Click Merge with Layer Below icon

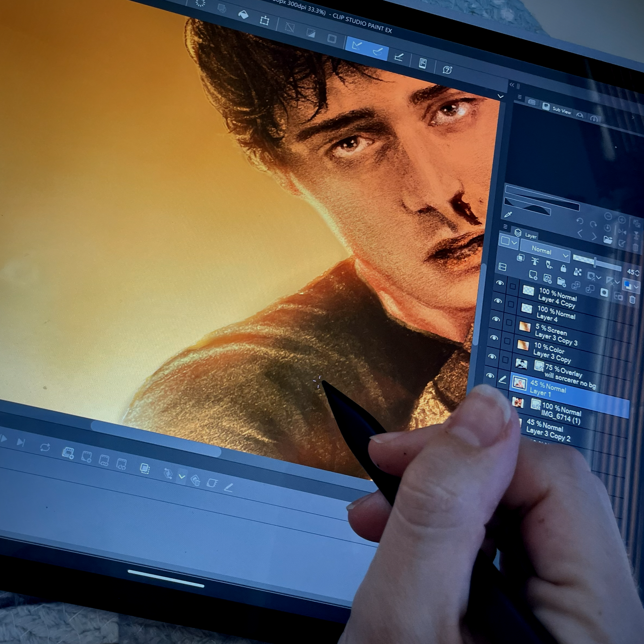click(x=589, y=289)
